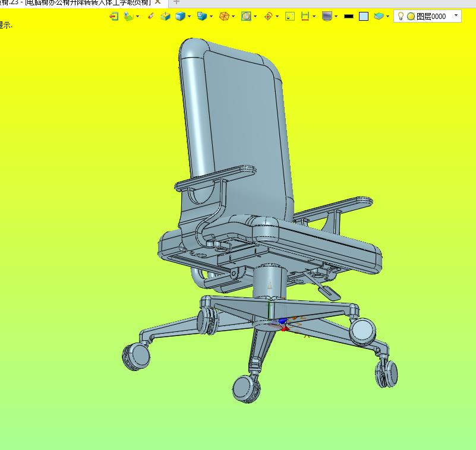The width and height of the screenshot is (476, 450).
Task: Click the orange wireframe polyhedron icon
Action: [224, 16]
